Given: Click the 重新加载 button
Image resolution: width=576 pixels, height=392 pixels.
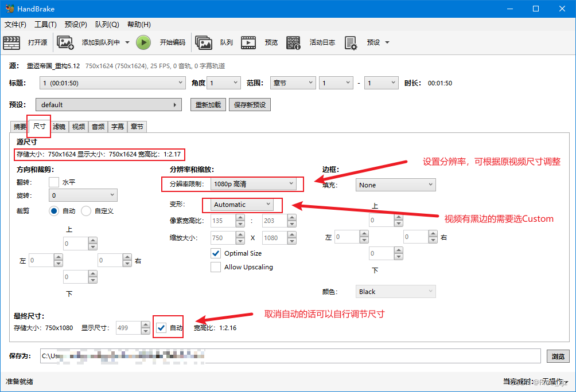Looking at the screenshot, I should coord(208,105).
